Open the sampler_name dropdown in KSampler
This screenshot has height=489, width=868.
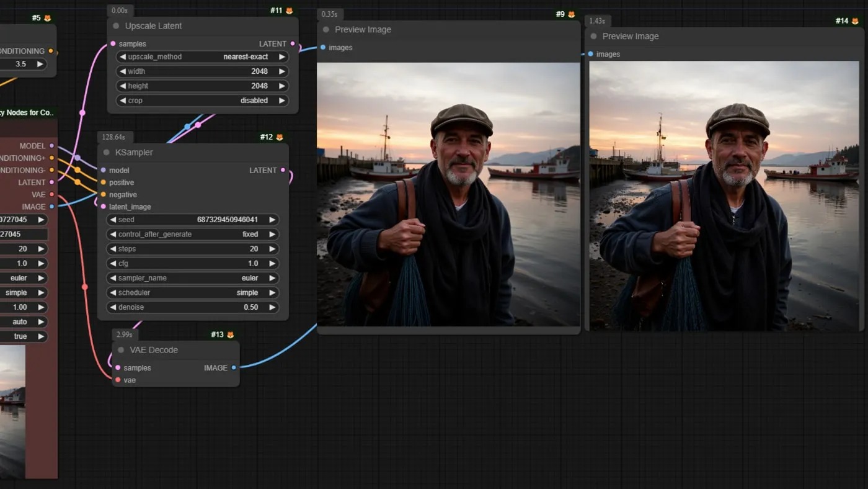point(192,278)
